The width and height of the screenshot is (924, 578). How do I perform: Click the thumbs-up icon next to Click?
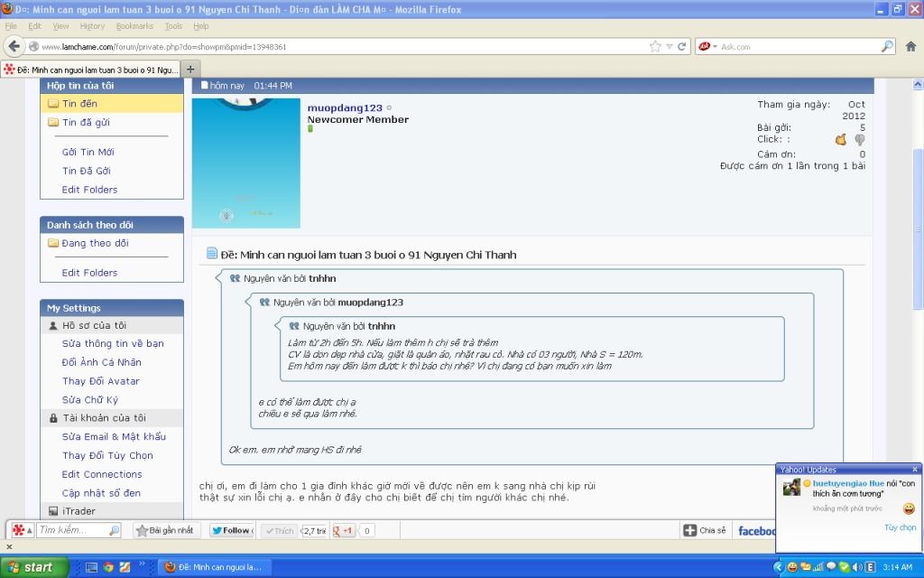(841, 140)
